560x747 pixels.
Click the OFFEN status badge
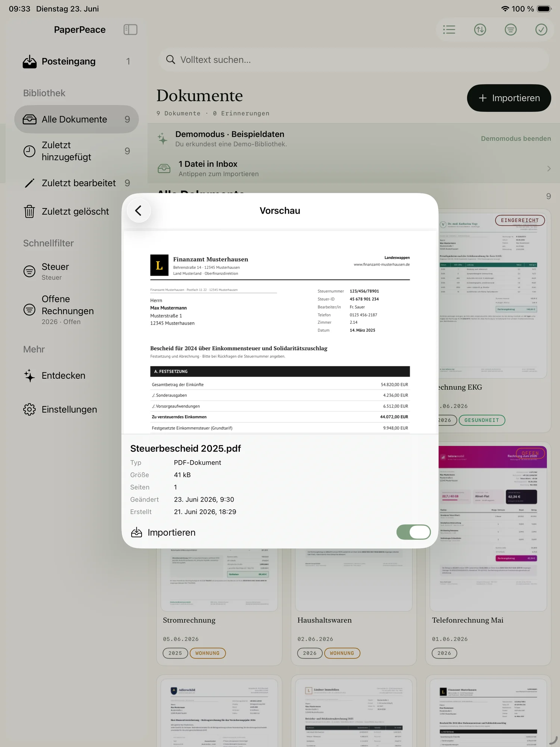(530, 453)
